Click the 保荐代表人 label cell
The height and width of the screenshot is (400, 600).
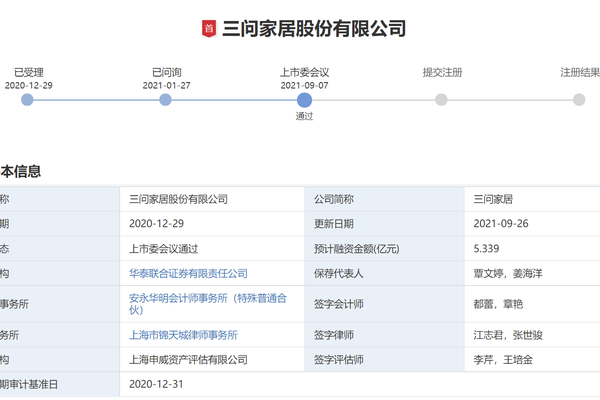385,273
